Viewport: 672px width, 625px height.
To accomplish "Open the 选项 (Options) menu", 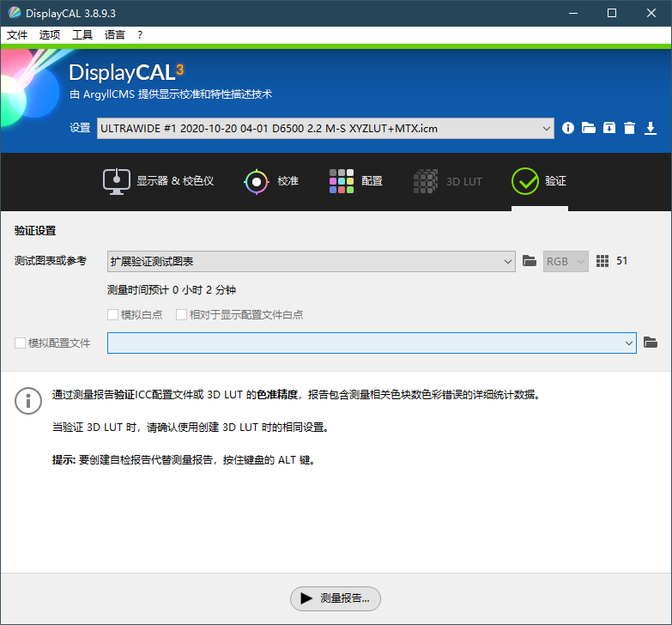I will pos(50,34).
